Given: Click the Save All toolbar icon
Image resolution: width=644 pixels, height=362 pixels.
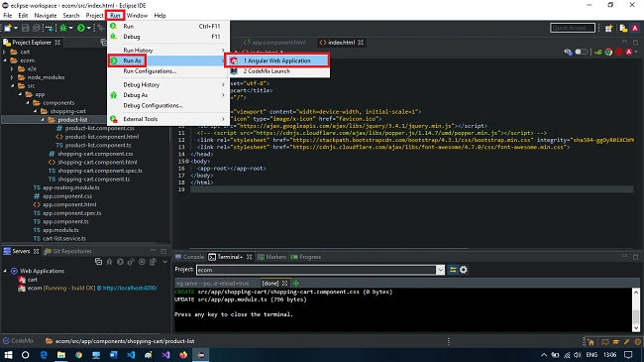Looking at the screenshot, I should [x=37, y=28].
